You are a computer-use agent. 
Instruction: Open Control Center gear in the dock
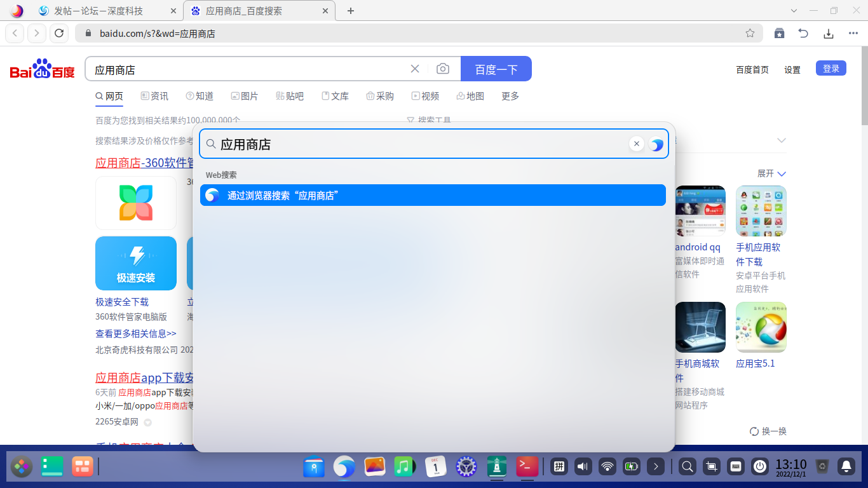coord(466,467)
